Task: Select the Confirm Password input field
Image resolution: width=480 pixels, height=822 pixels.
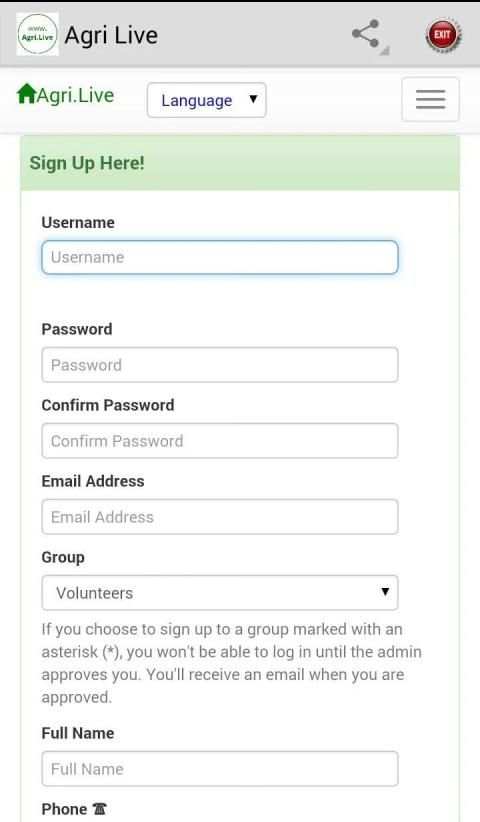Action: click(220, 441)
